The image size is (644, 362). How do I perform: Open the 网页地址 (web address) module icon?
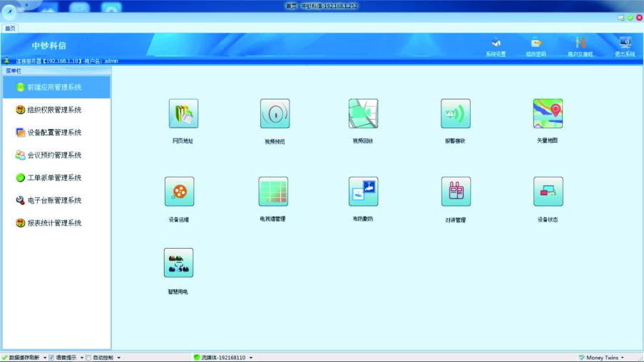pos(183,114)
